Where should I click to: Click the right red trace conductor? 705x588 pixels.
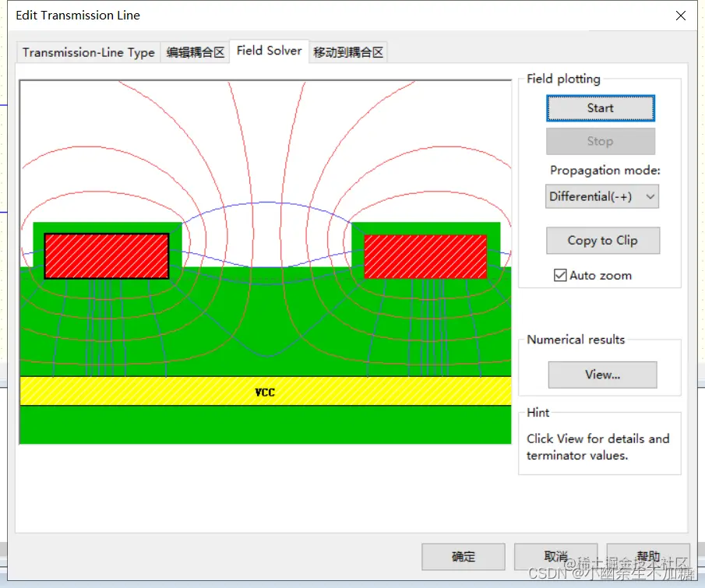(x=425, y=257)
